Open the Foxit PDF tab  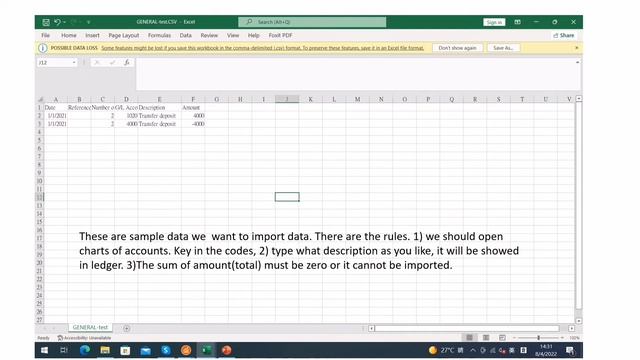(280, 36)
